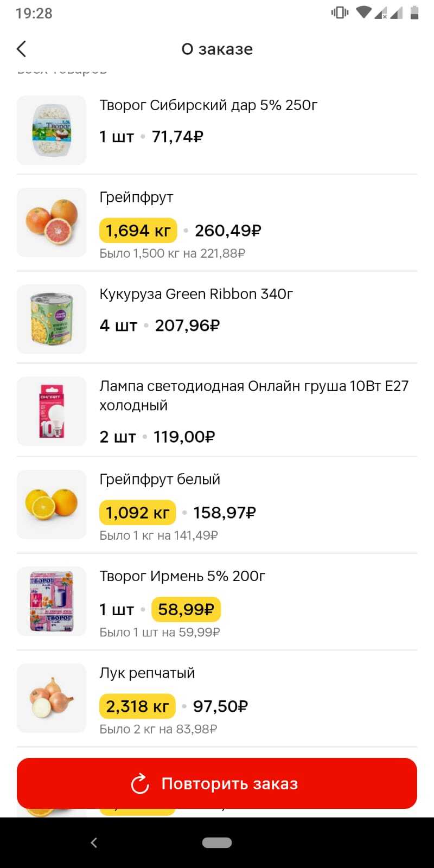Open Творог Сибирский дар product thumbnail

pos(52,130)
